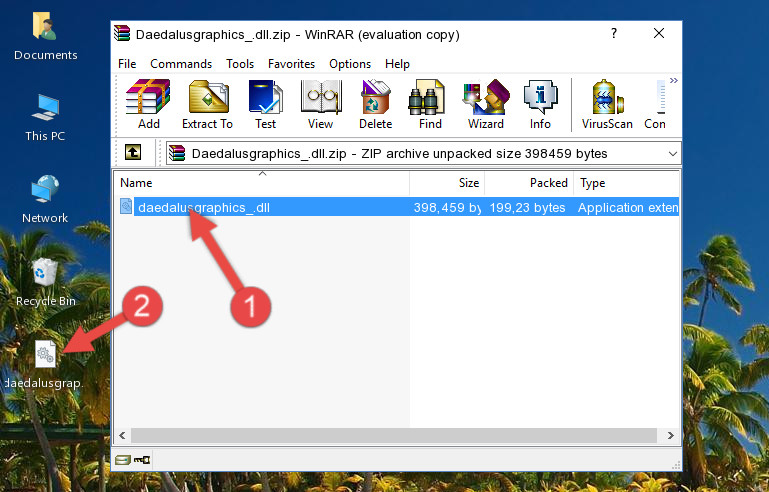Screen dimensions: 769x492
Task: Select the Network desktop icon
Action: (45, 199)
